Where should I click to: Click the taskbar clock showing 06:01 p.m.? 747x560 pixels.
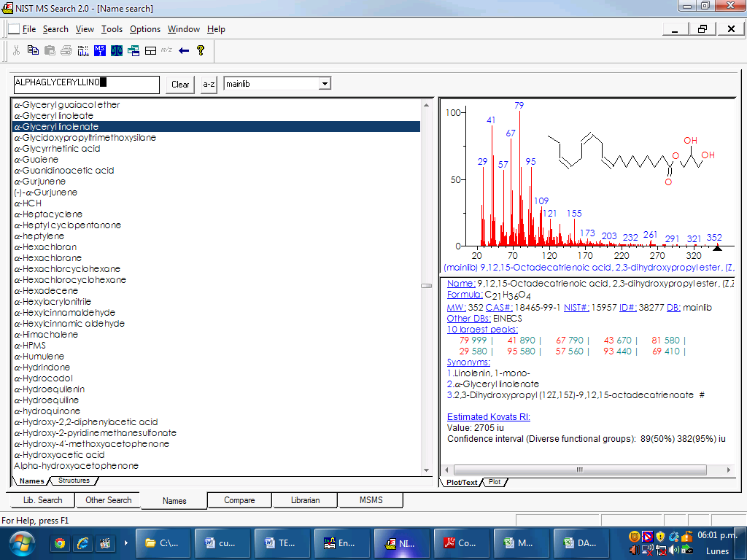point(716,535)
